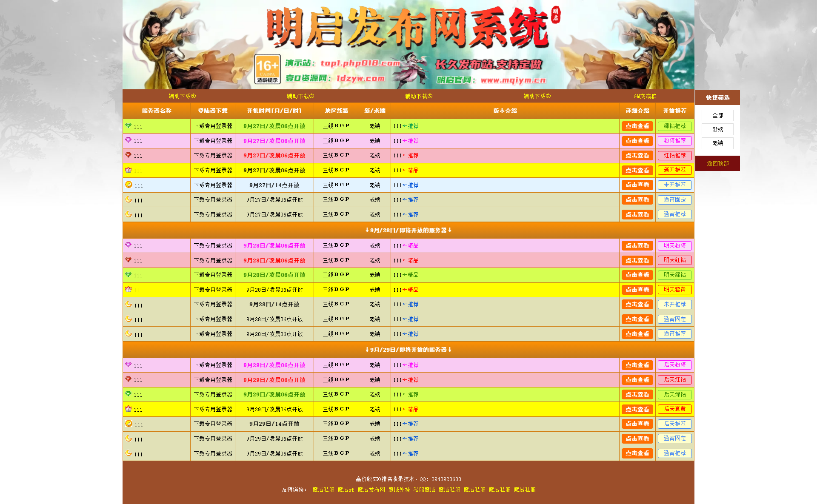The image size is (817, 504).
Task: Click the 后天绿钻 tag button
Action: (x=675, y=394)
